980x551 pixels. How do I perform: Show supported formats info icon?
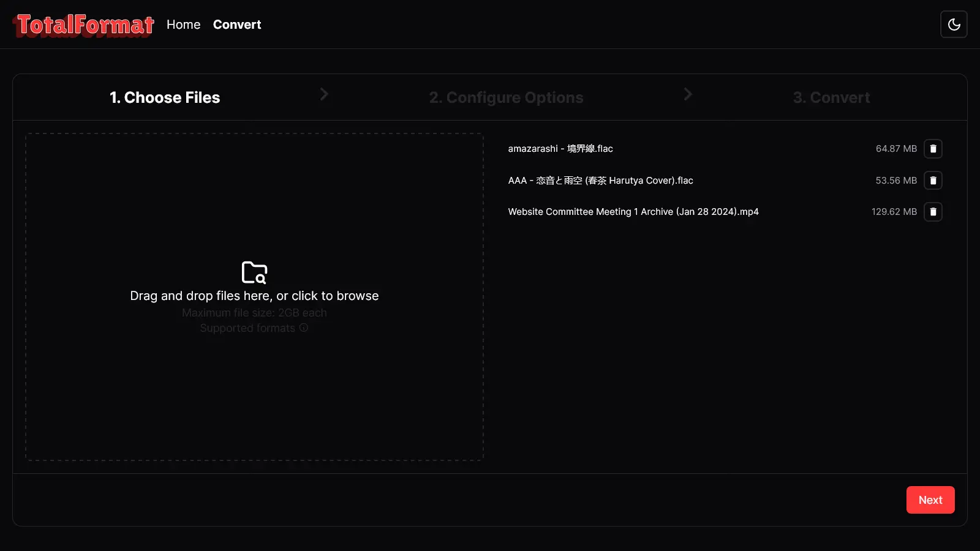(304, 328)
